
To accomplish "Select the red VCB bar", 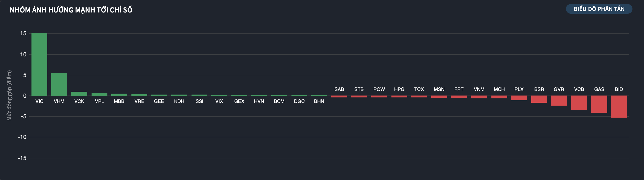I will (x=579, y=103).
